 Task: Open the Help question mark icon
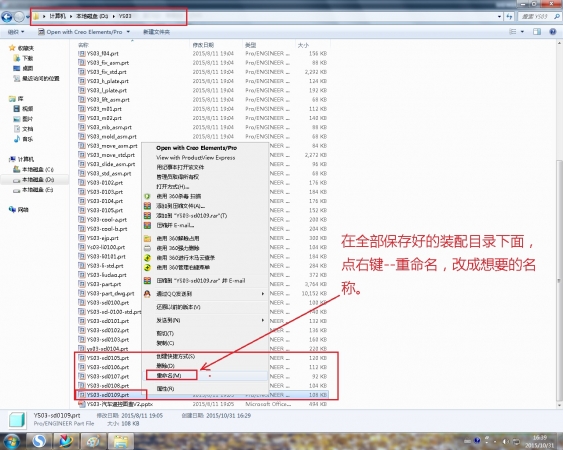(553, 32)
